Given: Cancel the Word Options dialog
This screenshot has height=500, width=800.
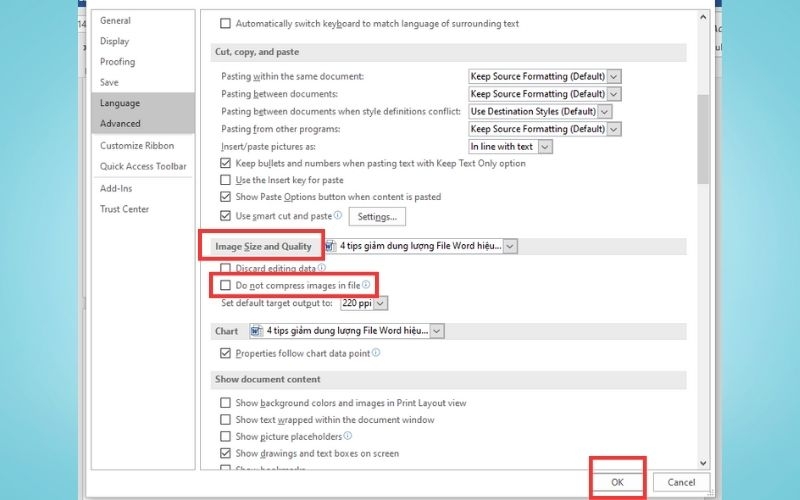Looking at the screenshot, I should coord(681,482).
